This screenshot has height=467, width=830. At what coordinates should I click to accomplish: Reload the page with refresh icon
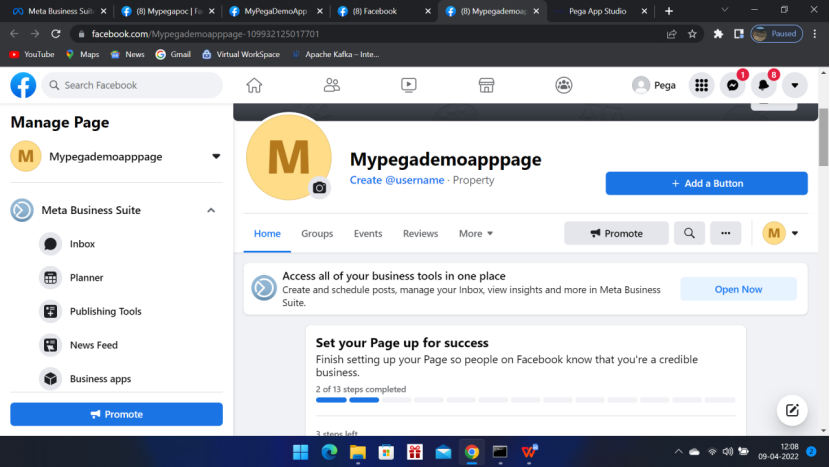click(56, 34)
